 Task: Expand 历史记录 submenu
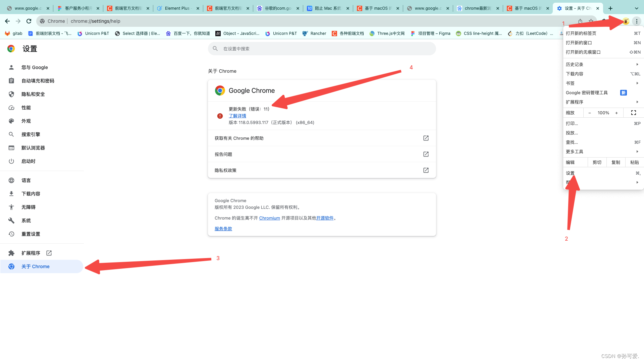tap(603, 64)
